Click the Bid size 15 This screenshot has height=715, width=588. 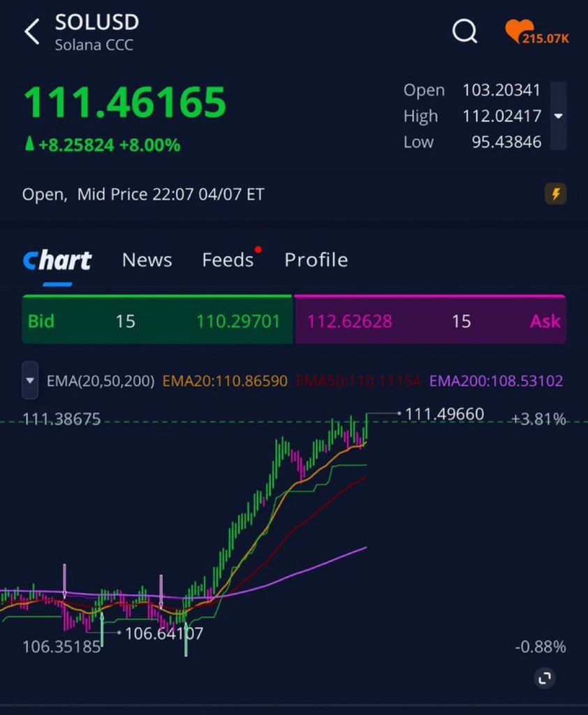tap(125, 321)
